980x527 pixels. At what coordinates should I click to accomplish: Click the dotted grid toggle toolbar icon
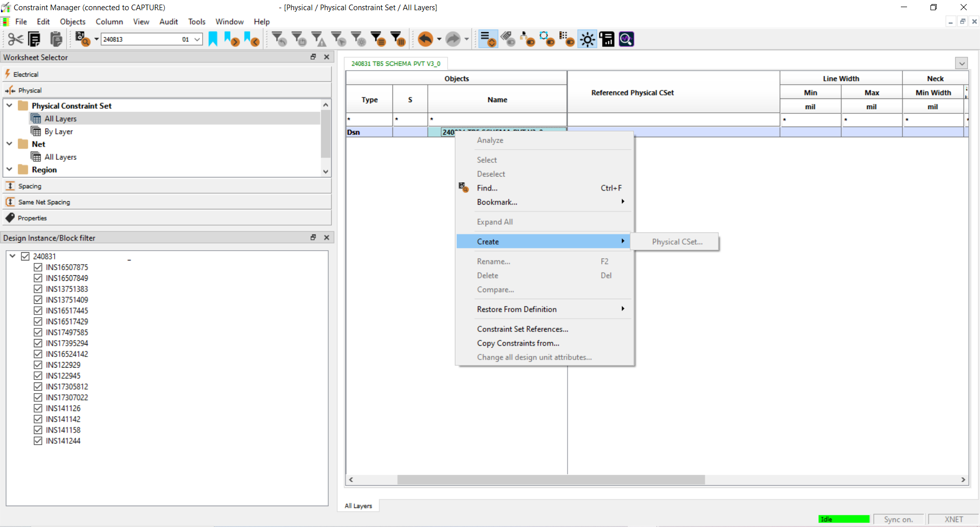tap(567, 39)
